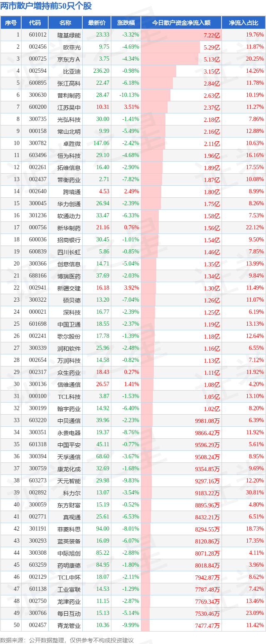Click the 序号 column header

pos(11,23)
